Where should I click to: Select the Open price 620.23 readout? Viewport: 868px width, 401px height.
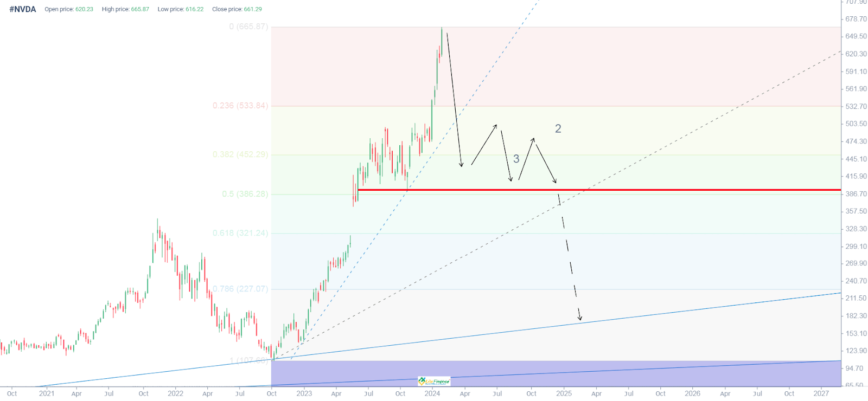69,9
